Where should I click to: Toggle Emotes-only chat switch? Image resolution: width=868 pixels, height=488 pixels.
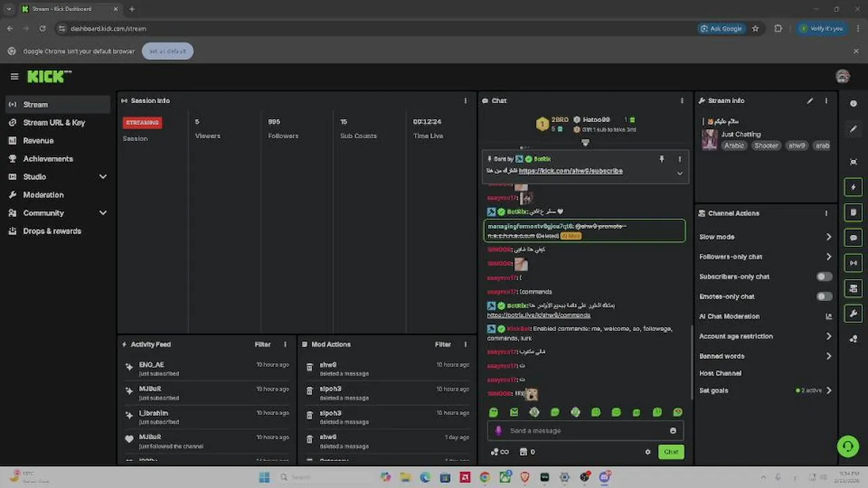[x=824, y=296]
